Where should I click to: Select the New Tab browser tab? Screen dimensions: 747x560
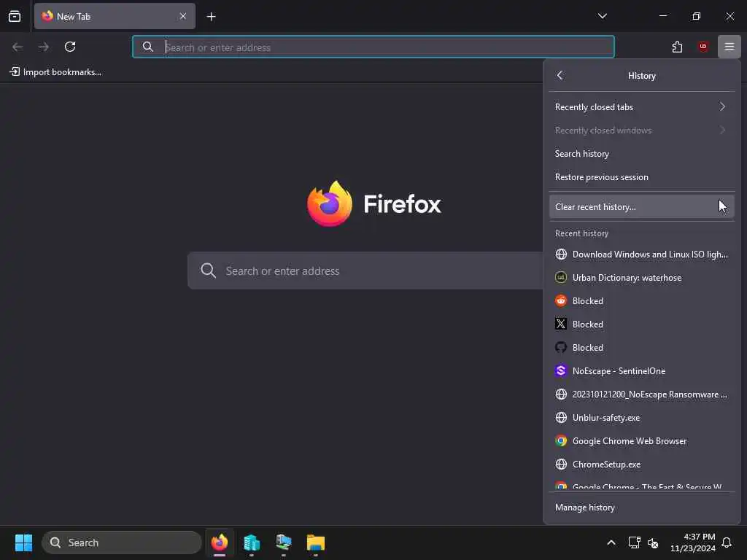pos(115,16)
